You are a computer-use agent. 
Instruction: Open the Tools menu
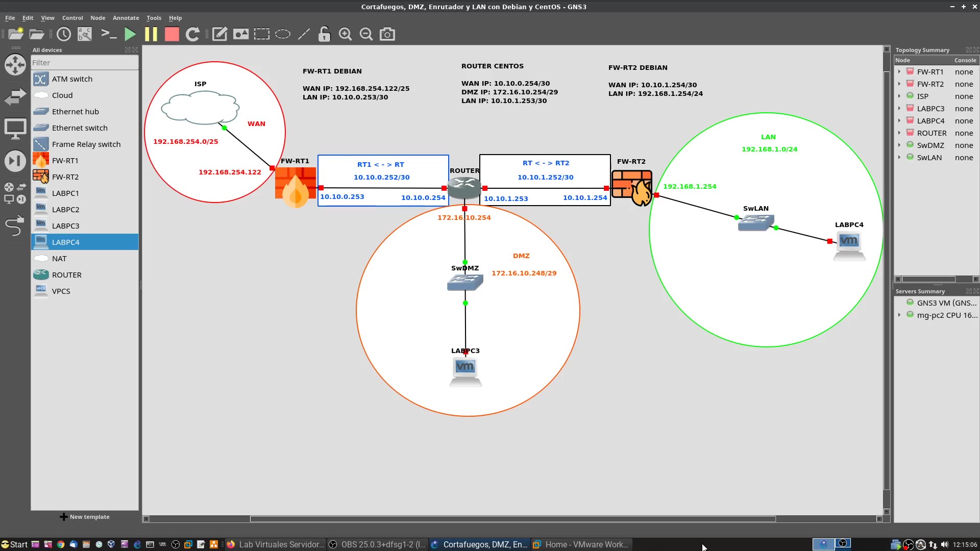tap(154, 18)
